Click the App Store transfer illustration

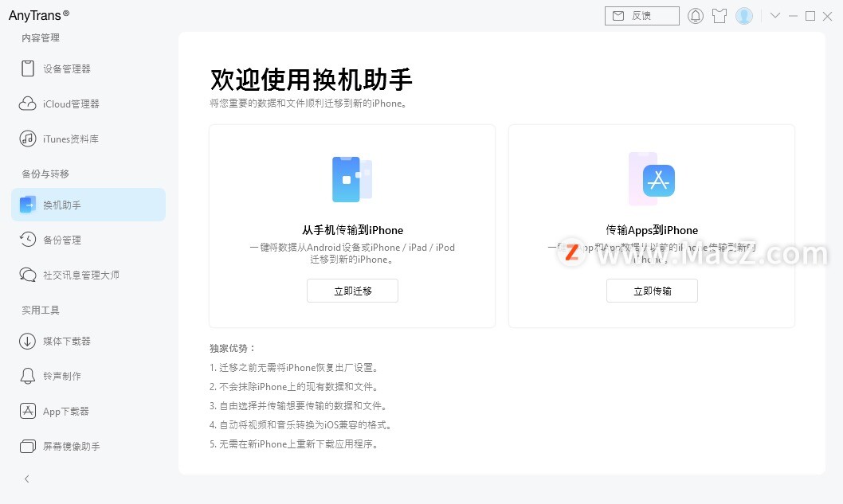click(652, 179)
